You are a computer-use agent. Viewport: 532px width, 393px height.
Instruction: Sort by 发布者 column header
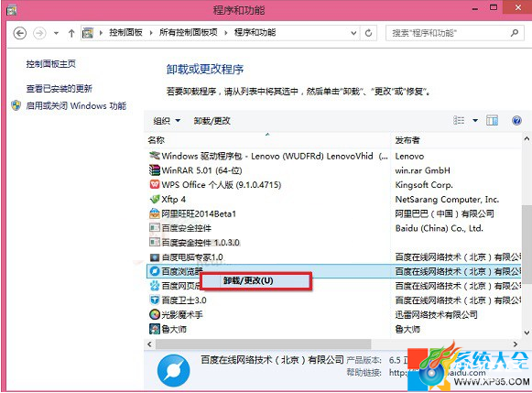(x=407, y=140)
